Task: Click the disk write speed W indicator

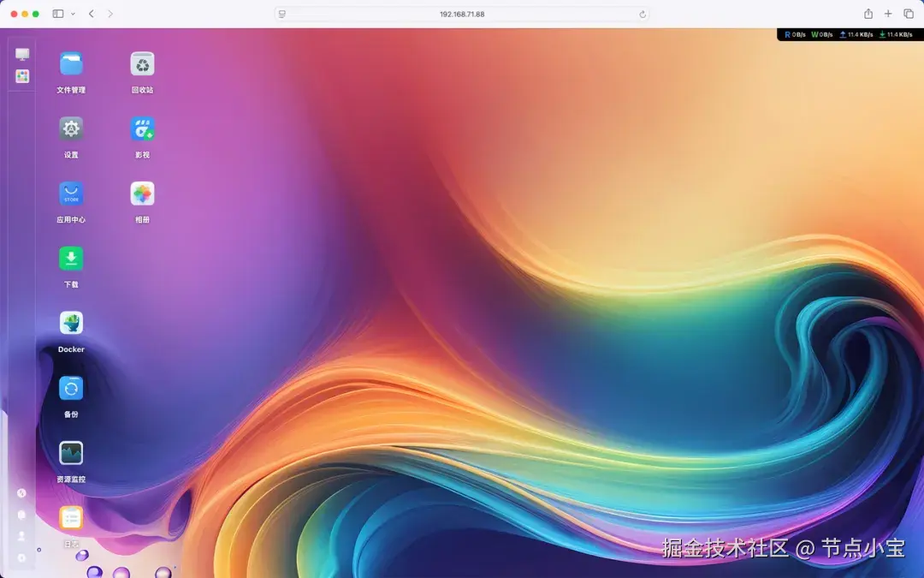Action: (x=822, y=35)
